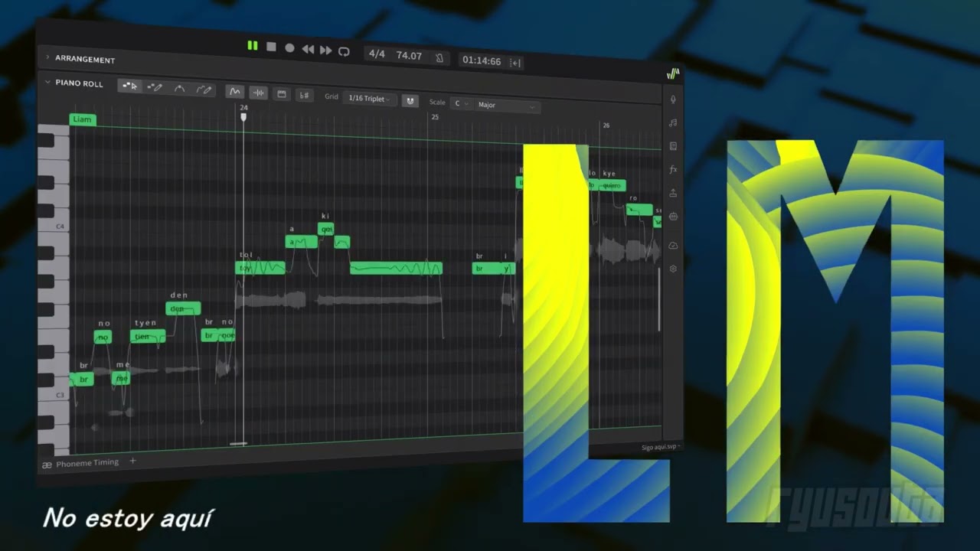Open the Major scale type dropdown
Screen dimensions: 980x551
(506, 106)
